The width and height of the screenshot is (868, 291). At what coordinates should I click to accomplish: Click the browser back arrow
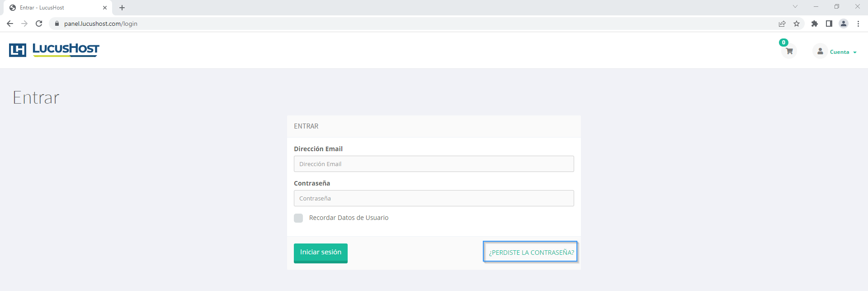(x=10, y=24)
